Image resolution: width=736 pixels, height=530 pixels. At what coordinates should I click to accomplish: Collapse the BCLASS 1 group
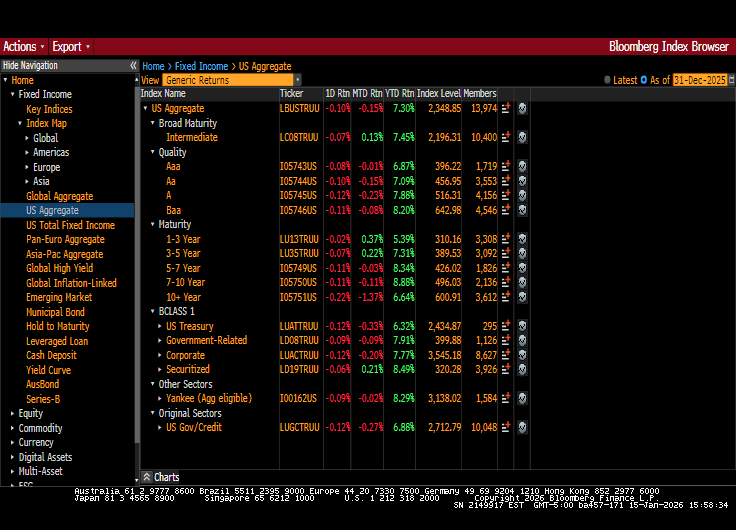pyautogui.click(x=153, y=311)
